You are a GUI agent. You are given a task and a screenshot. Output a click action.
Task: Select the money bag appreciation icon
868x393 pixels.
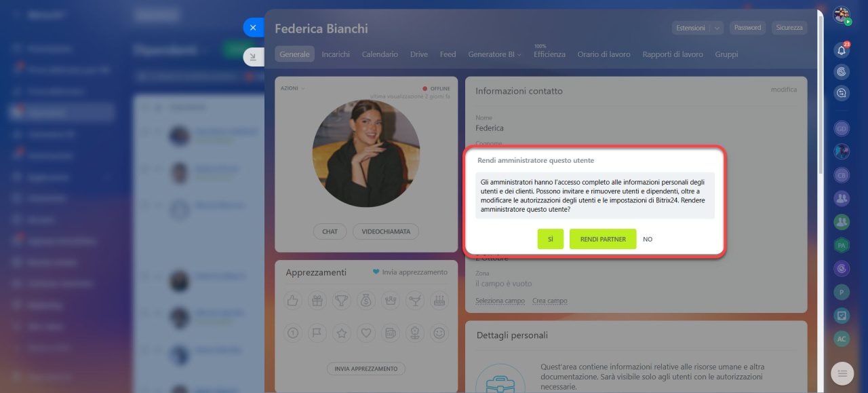[x=366, y=299]
